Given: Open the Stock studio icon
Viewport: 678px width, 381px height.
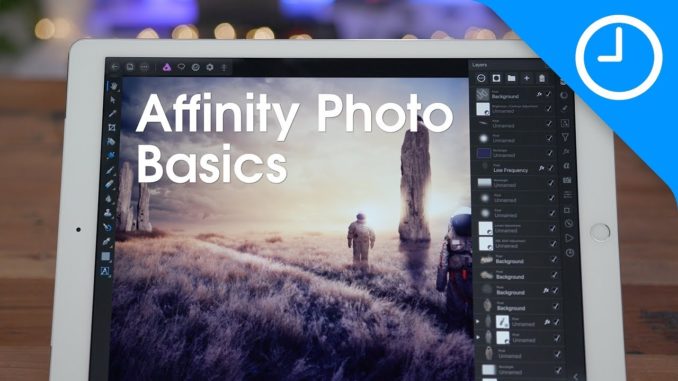Looking at the screenshot, I should coord(567,180).
